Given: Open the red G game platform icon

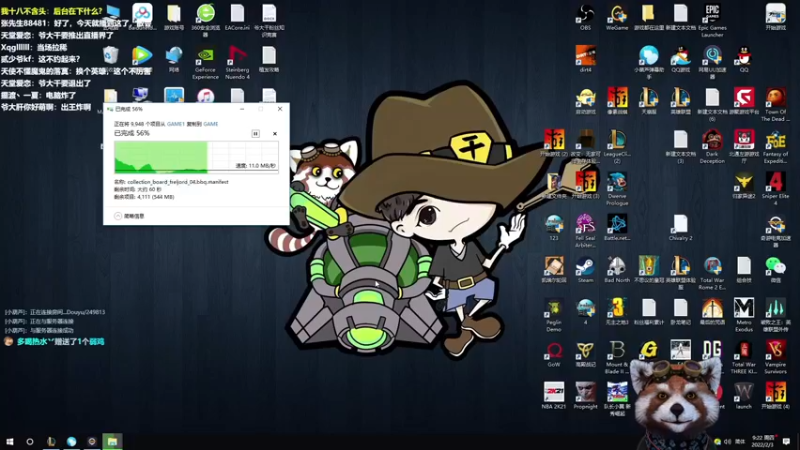Looking at the screenshot, I should coord(744,98).
